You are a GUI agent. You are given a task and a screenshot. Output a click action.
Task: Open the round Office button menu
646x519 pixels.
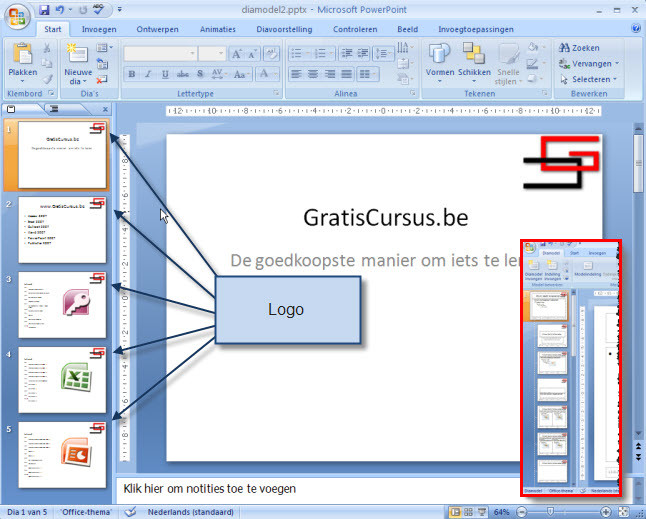click(17, 17)
